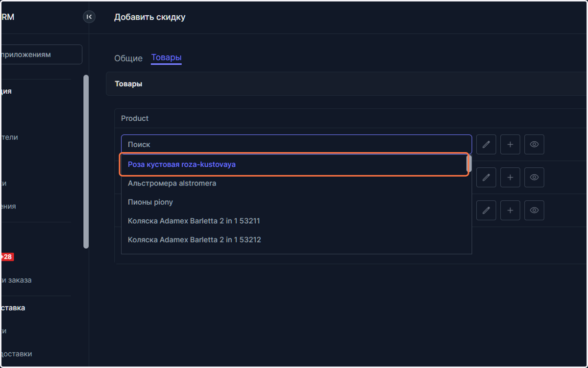Click the eye view icon beside search field
The image size is (588, 368).
[x=534, y=145]
